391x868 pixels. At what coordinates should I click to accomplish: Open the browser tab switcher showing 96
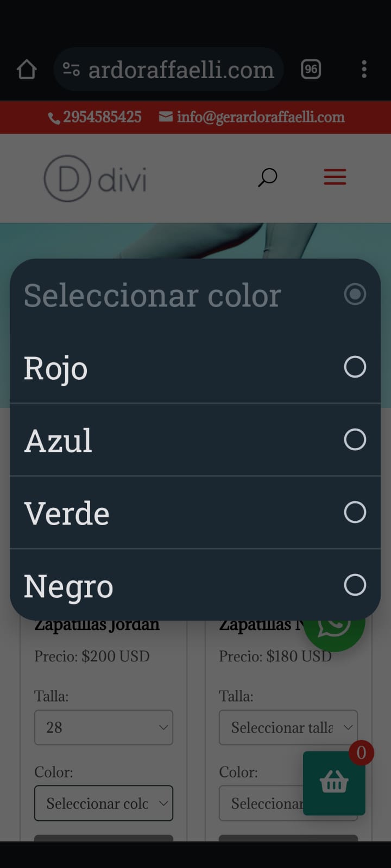coord(311,69)
